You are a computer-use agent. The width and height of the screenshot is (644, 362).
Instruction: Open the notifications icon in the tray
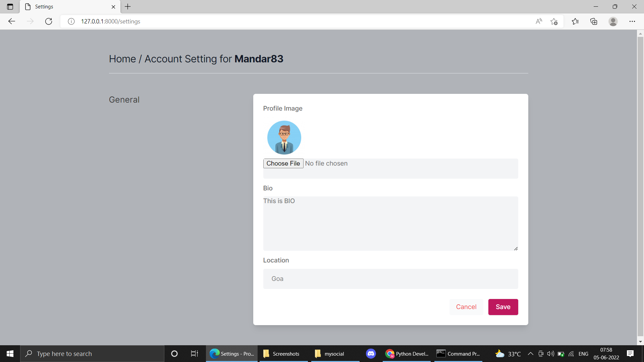pos(630,354)
